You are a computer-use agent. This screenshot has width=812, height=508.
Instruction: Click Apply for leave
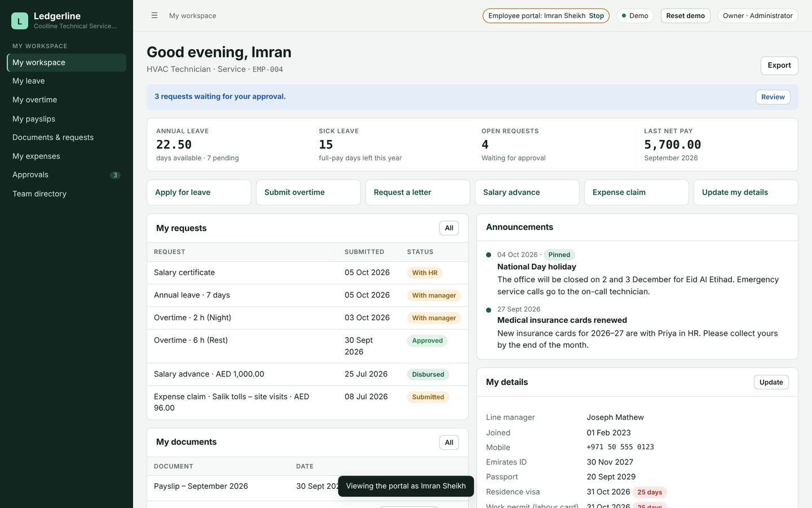(199, 192)
